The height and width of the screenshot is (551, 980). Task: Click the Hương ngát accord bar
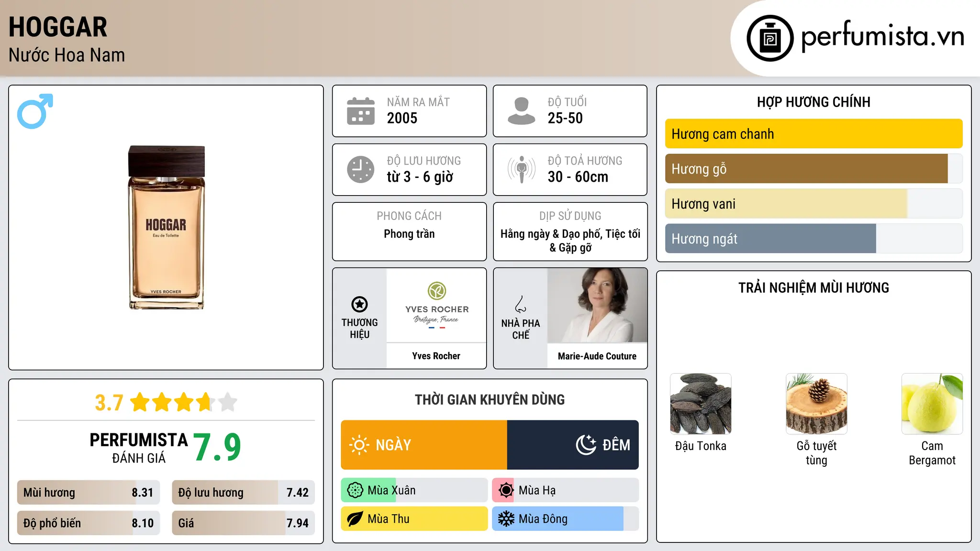[813, 239]
